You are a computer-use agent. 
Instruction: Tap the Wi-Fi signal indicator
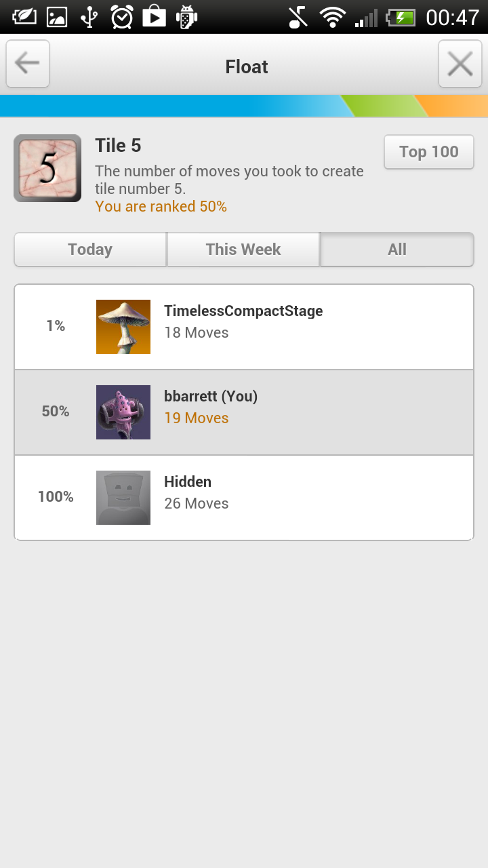(332, 17)
